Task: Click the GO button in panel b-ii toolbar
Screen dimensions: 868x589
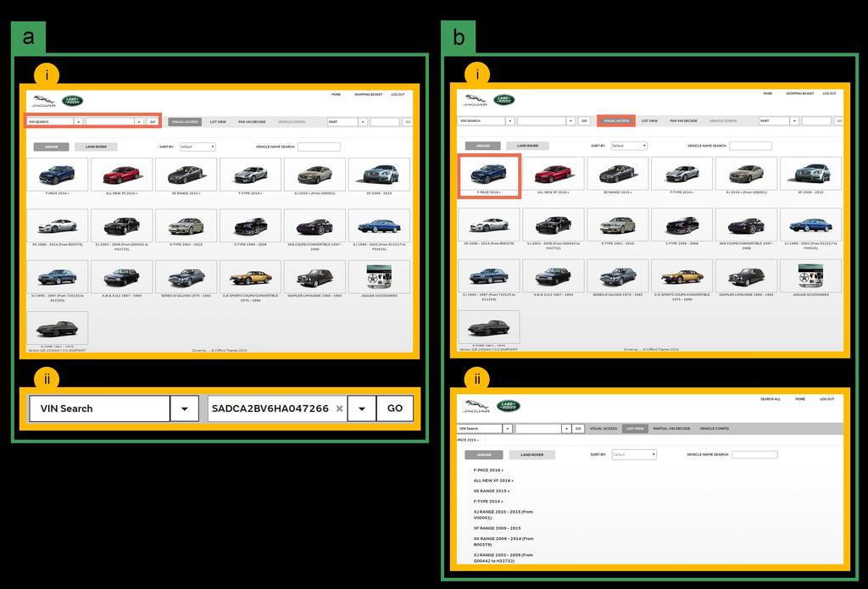Action: [x=578, y=429]
